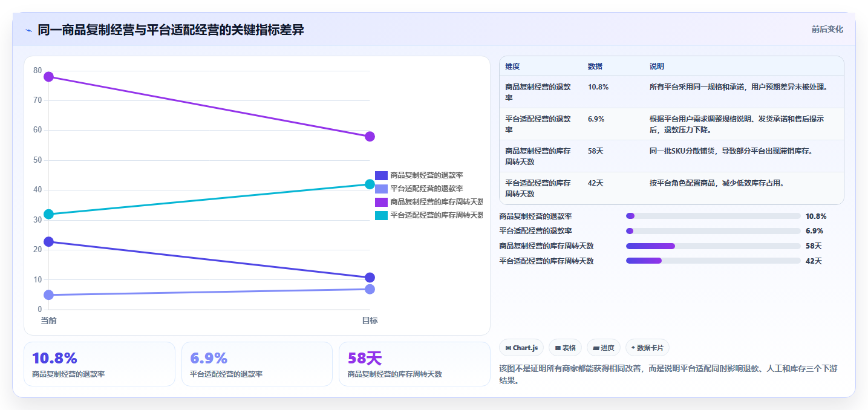Viewport: 868px width, 410px height.
Task: Click the cyan data point at 42 on 目标
Action: [x=370, y=184]
